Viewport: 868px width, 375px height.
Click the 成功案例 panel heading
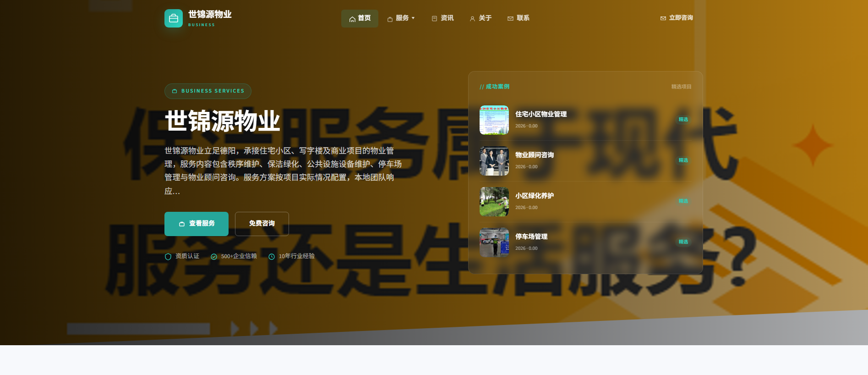(x=495, y=87)
